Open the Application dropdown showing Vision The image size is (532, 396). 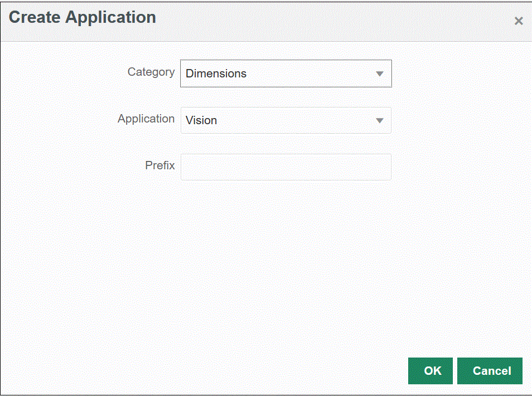[x=286, y=120]
